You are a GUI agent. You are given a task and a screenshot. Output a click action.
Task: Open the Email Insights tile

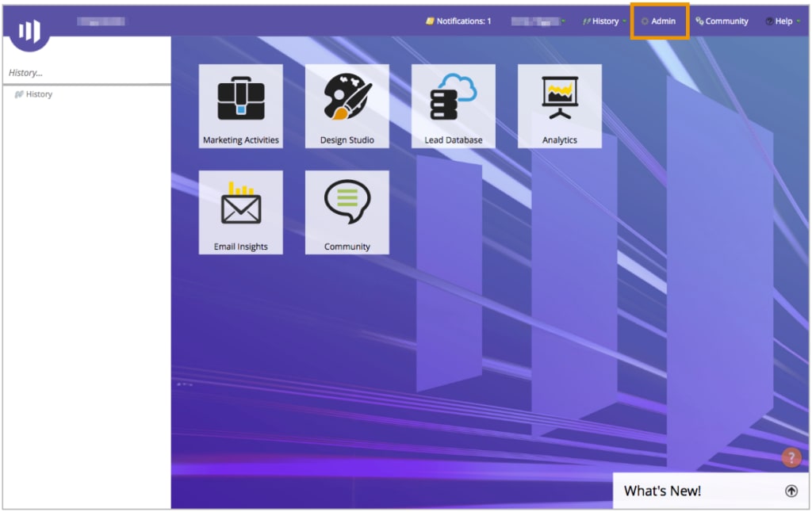pos(241,212)
